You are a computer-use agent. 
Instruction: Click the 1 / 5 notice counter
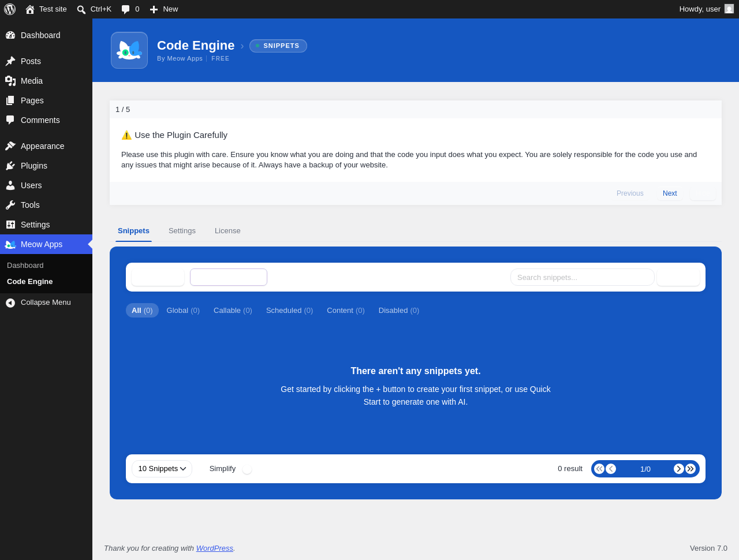coord(123,110)
